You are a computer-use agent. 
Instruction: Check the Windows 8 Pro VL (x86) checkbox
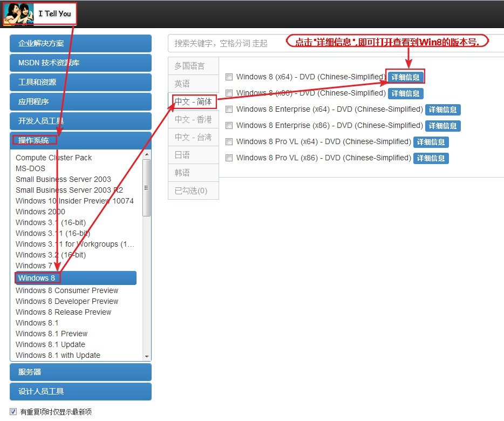coord(229,158)
